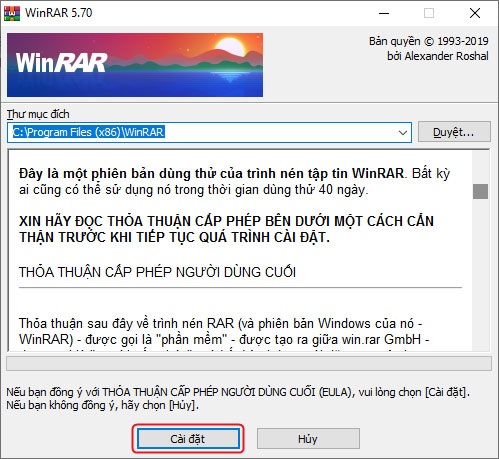Click the text bởi Alexander Roshal
This screenshot has height=459, width=499.
(438, 56)
